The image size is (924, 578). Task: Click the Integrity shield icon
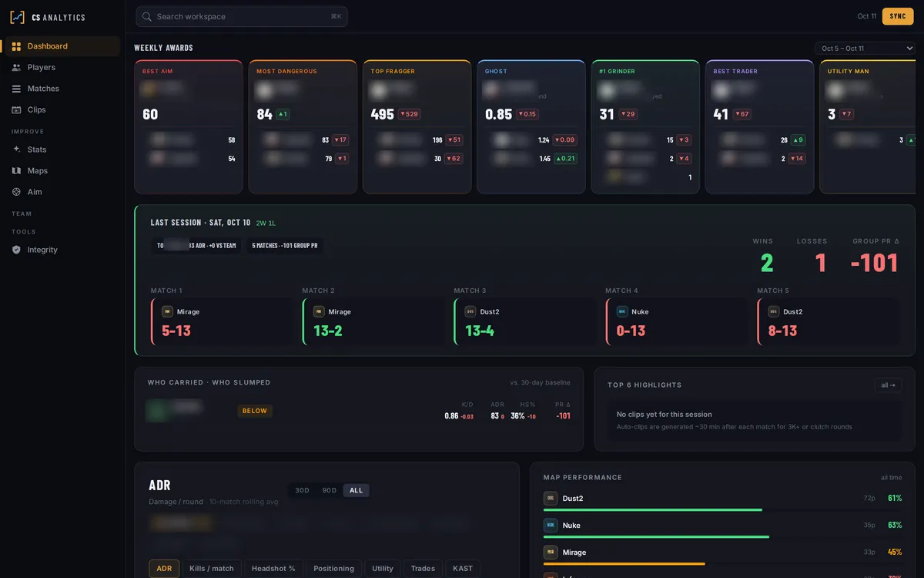16,250
